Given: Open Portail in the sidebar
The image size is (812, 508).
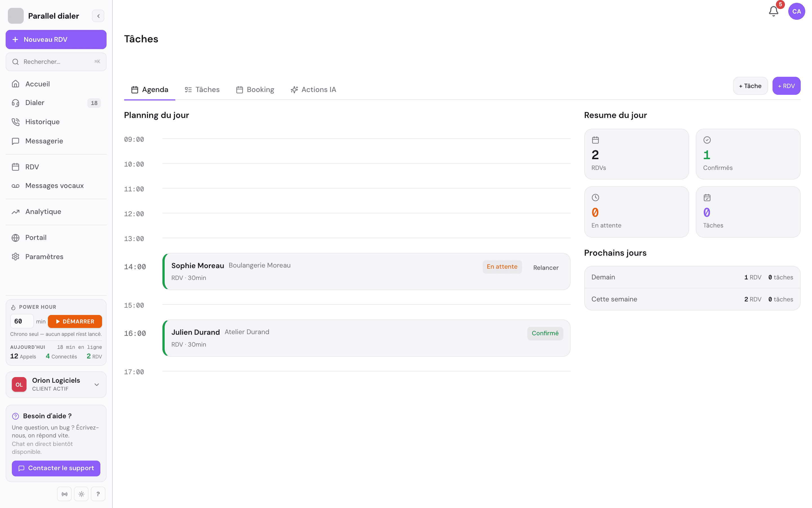Looking at the screenshot, I should coord(56,238).
